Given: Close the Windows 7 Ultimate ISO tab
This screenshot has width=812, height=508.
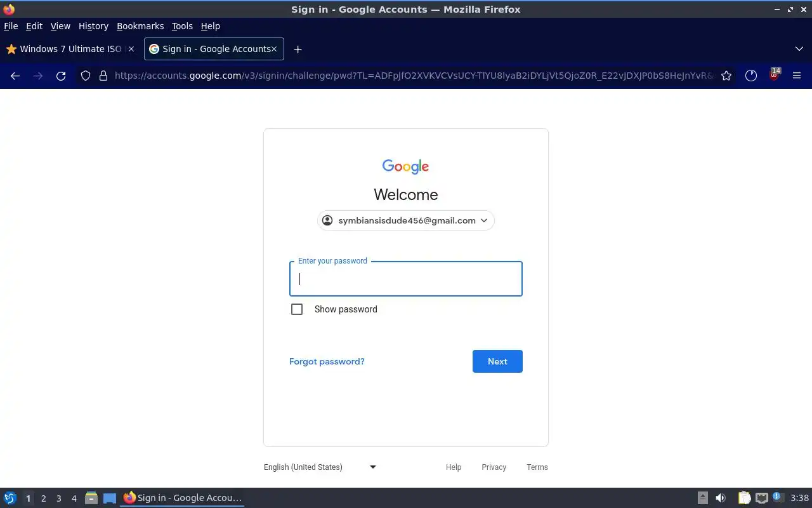Looking at the screenshot, I should coord(131,49).
